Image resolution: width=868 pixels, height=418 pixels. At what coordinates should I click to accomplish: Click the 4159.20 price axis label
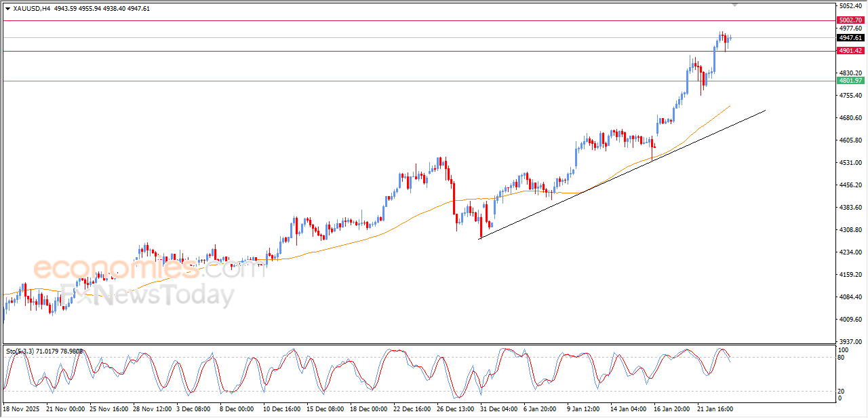pos(850,275)
